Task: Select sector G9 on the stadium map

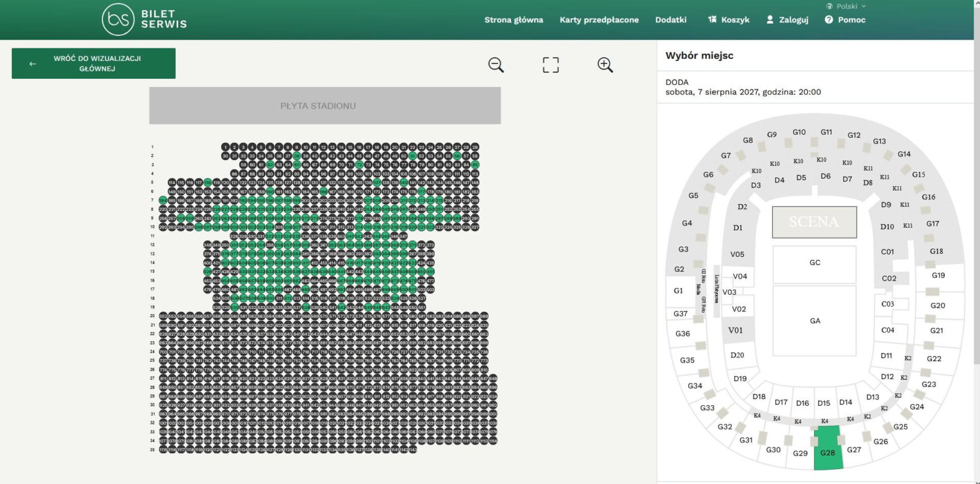Action: coord(772,134)
